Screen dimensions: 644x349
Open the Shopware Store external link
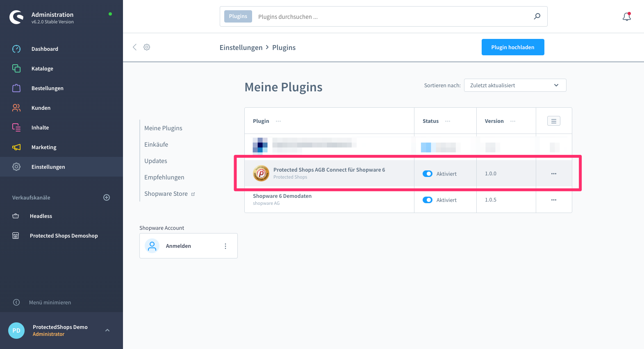tap(169, 194)
